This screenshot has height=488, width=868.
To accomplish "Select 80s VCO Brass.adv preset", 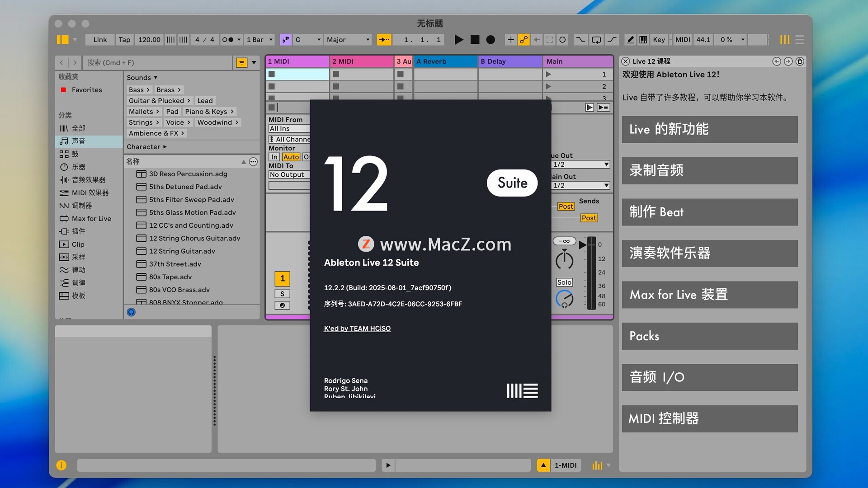I will point(179,290).
